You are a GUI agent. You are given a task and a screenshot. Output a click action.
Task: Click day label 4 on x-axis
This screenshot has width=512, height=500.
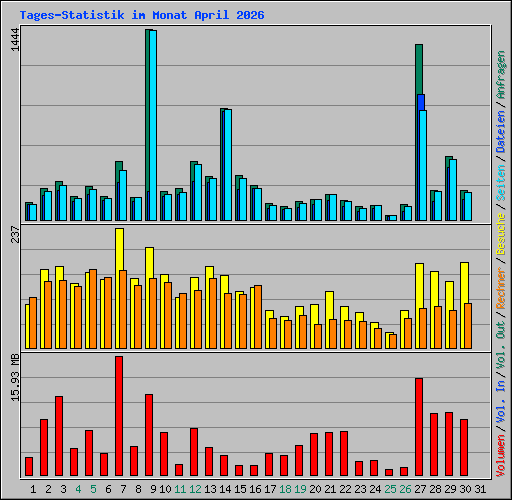[x=78, y=489]
